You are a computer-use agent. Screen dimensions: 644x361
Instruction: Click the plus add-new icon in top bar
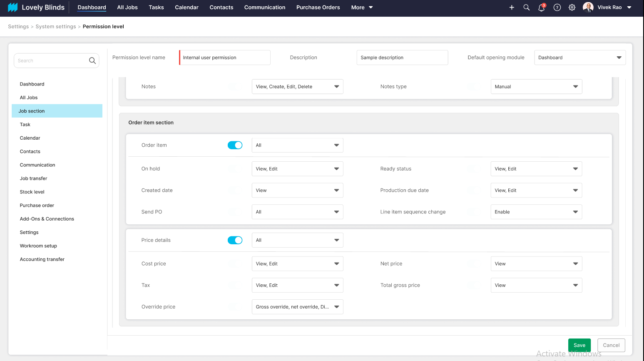tap(512, 8)
